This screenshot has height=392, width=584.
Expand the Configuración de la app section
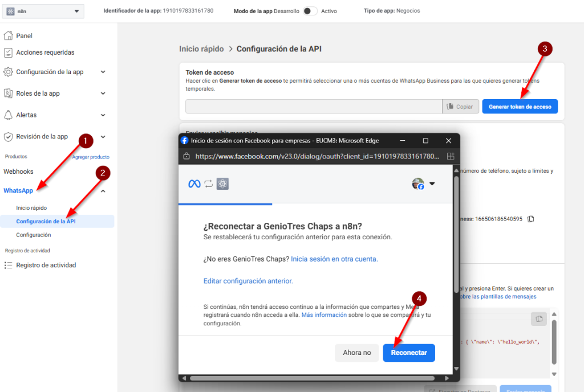[x=103, y=72]
